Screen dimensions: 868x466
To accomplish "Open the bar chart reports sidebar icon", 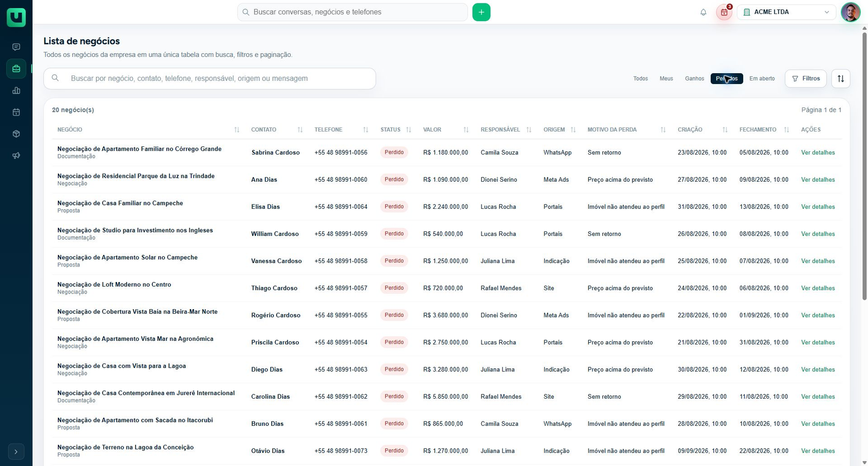I will tap(16, 91).
